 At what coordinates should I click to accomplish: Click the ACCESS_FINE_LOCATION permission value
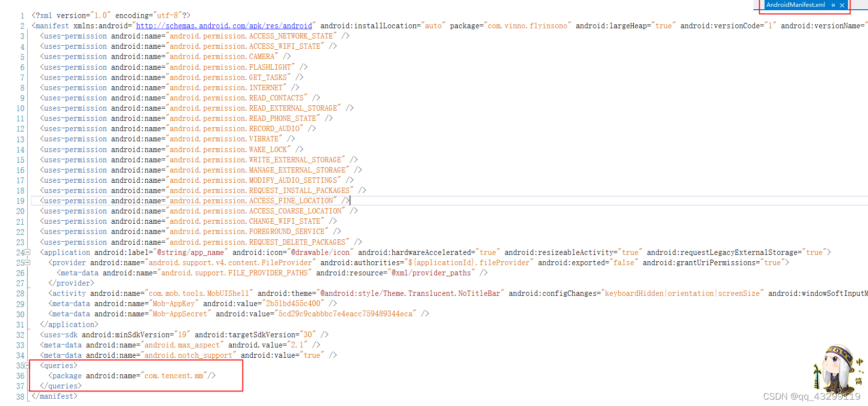pyautogui.click(x=251, y=200)
